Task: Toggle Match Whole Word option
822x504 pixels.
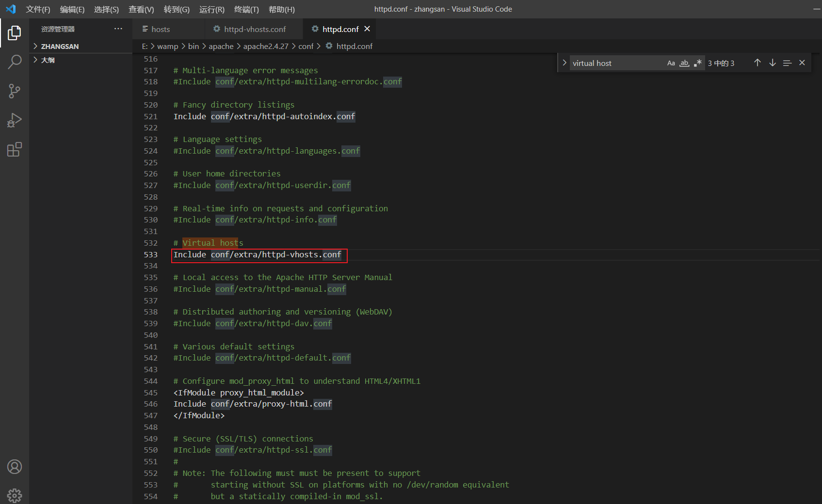Action: 684,63
